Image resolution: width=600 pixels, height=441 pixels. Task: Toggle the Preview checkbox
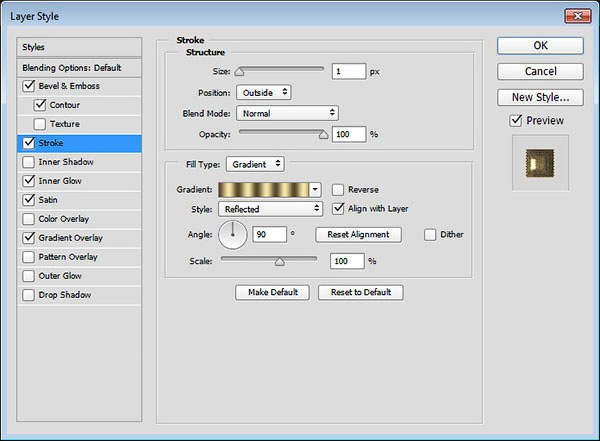coord(516,121)
